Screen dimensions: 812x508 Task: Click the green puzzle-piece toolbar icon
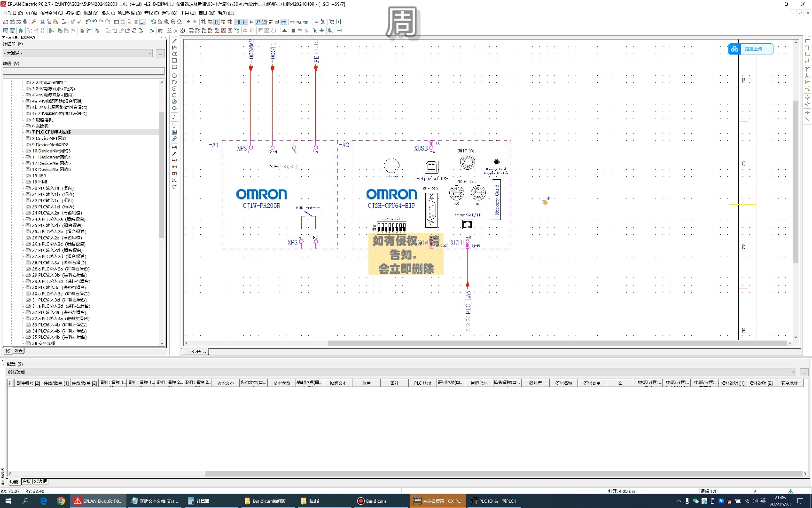[x=21, y=31]
